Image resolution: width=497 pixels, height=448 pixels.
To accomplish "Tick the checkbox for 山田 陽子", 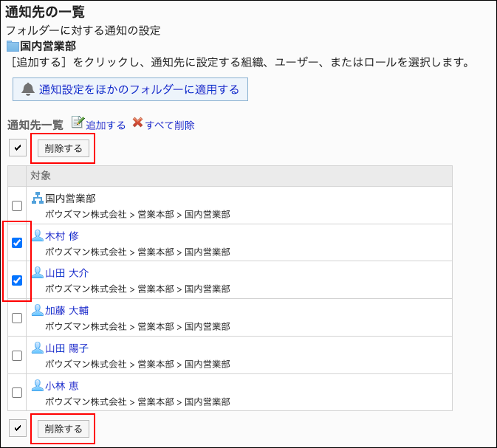I will coord(17,356).
